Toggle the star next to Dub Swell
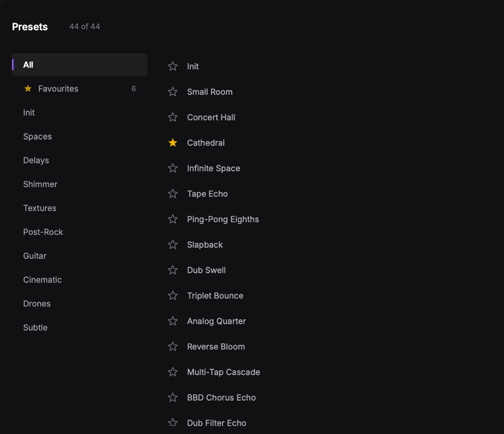This screenshot has width=504, height=434. coord(172,270)
